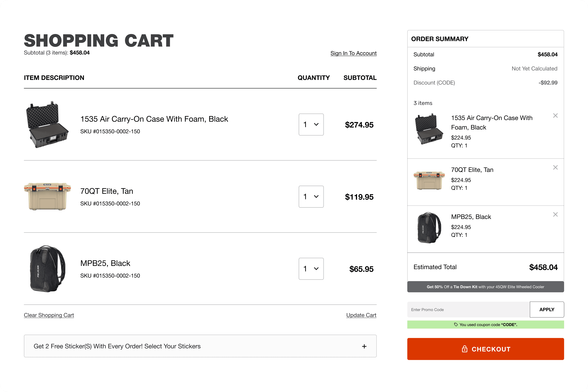Open quantity dropdown for MPB25, Black
Screen dimensions: 588x392
[x=311, y=269]
